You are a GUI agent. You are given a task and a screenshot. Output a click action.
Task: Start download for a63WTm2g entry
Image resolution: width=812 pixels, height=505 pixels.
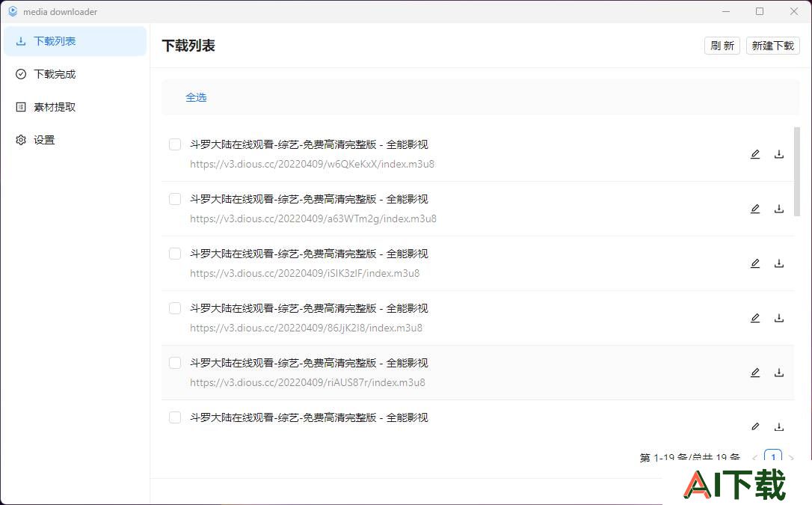[x=779, y=209]
